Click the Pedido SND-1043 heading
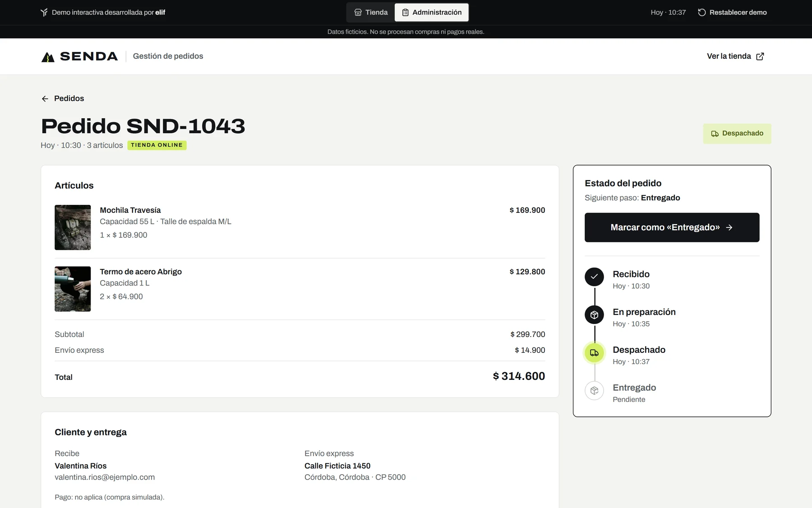This screenshot has height=508, width=812. (x=143, y=126)
